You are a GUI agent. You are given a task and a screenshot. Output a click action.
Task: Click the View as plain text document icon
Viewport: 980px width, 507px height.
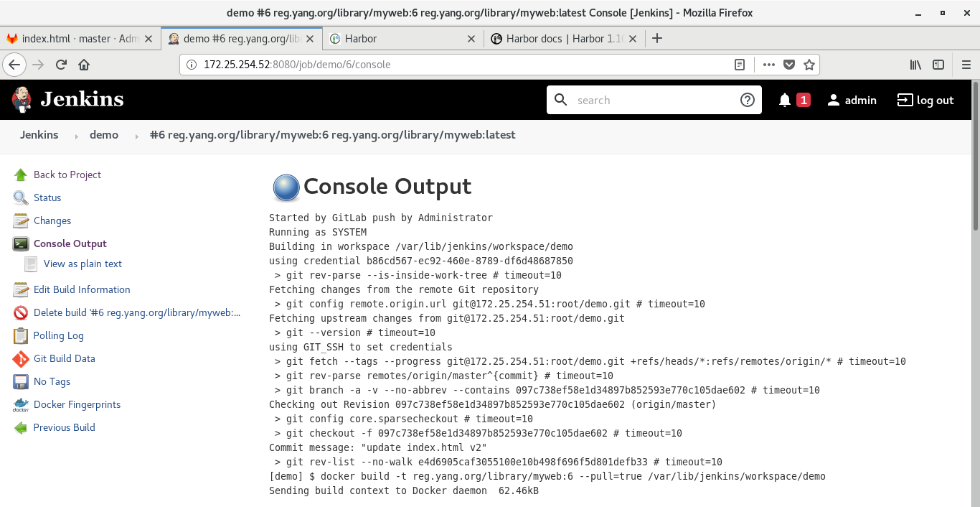[31, 264]
